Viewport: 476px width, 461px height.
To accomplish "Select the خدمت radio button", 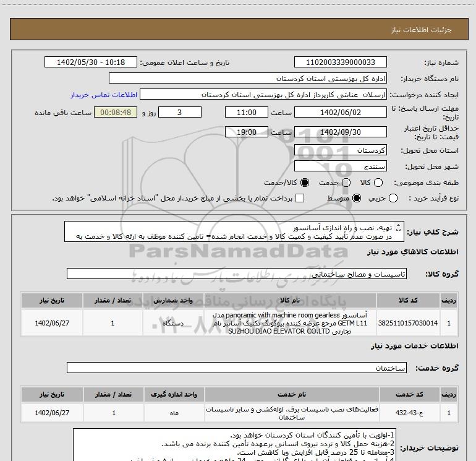I will click(x=346, y=183).
